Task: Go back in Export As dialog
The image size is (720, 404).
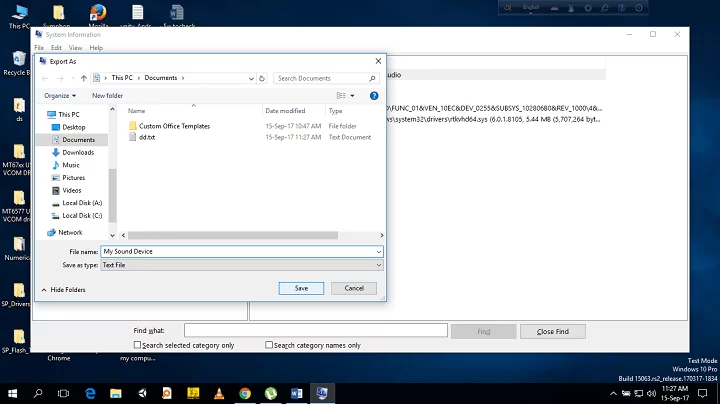Action: pos(45,79)
